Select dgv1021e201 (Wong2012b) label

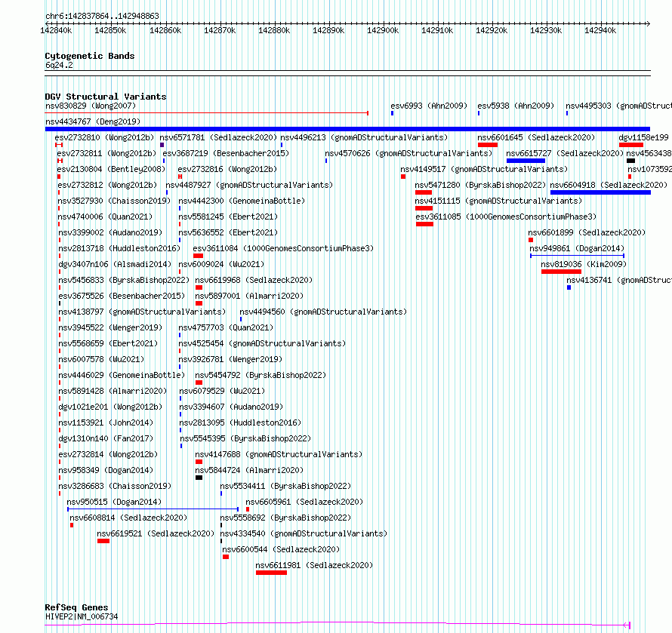tap(110, 407)
